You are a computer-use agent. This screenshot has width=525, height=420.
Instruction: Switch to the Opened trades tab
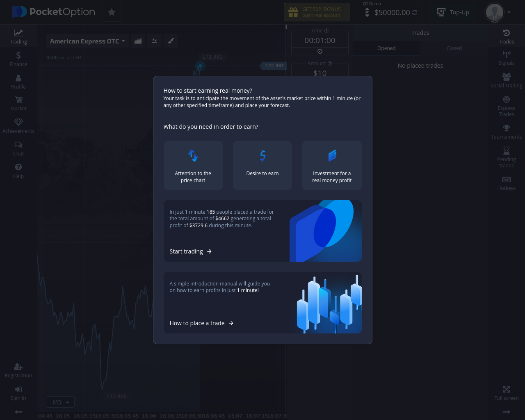click(386, 48)
